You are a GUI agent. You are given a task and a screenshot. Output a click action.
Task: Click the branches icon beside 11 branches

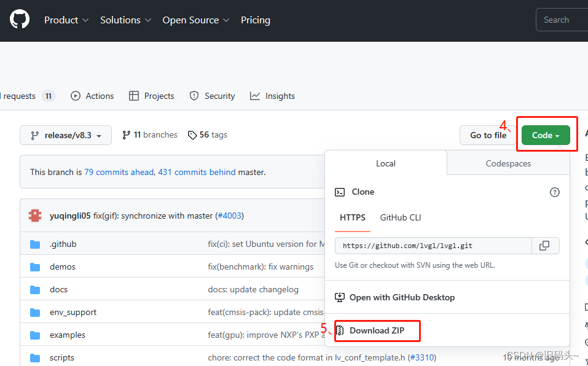[127, 135]
